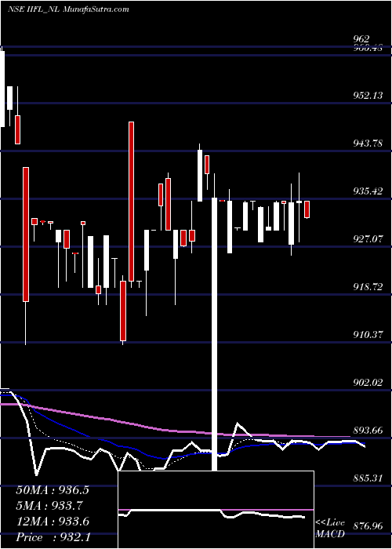Select the 943.78 price axis label
392x549 pixels.
[369, 144]
